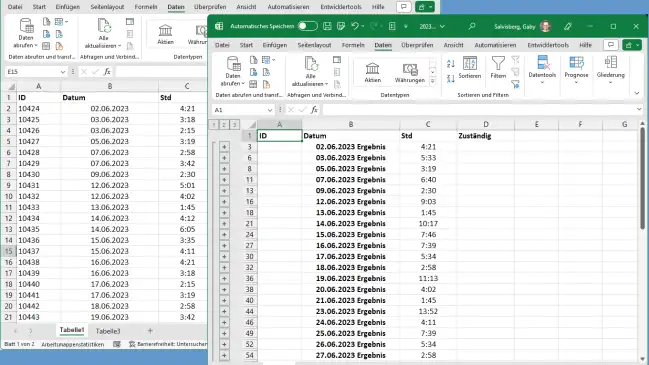Select Tabelle1 sheet tab in back window
Viewport: 649px width, 365px height.
[x=72, y=331]
